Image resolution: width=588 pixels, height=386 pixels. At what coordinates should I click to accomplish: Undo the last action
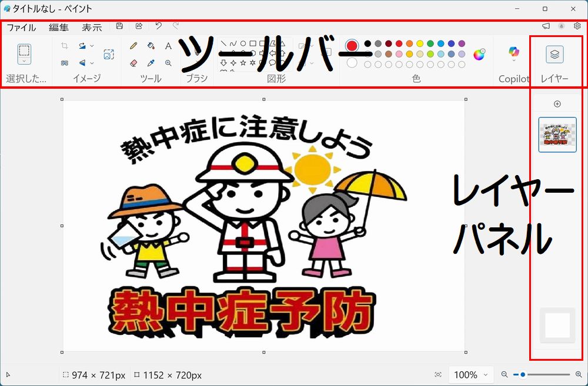(158, 26)
